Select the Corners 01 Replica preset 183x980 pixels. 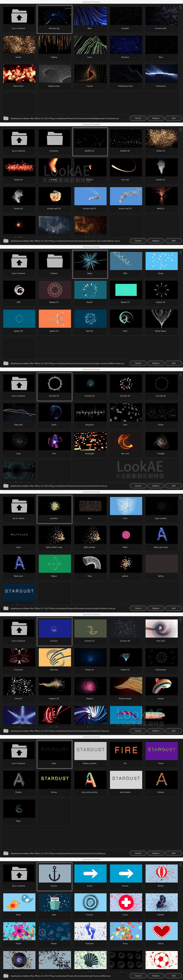[90, 628]
